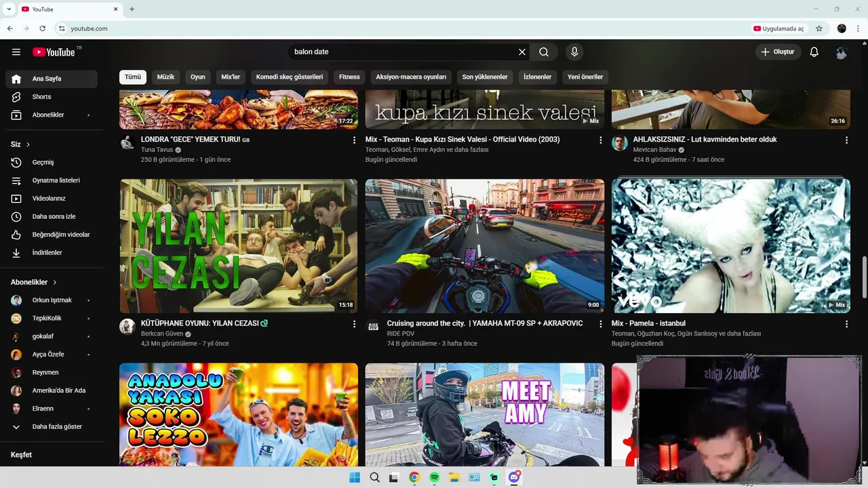Start voice search with microphone icon
This screenshot has width=868, height=488.
tap(574, 52)
